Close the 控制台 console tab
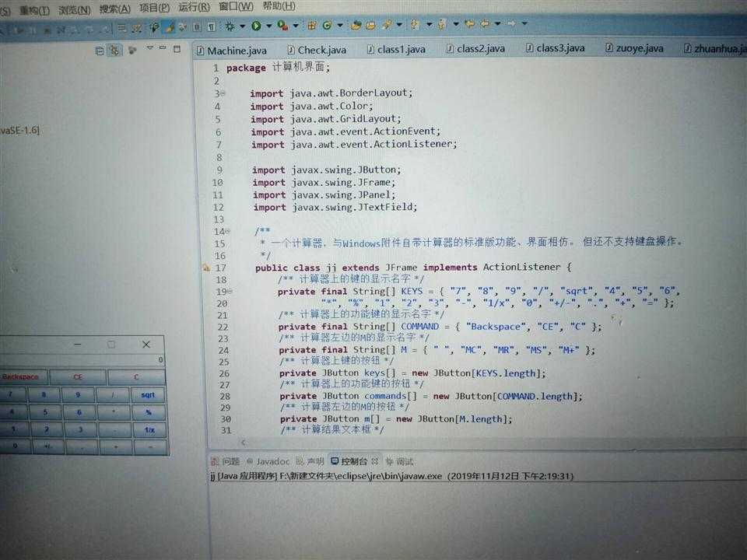The image size is (747, 560). click(374, 461)
